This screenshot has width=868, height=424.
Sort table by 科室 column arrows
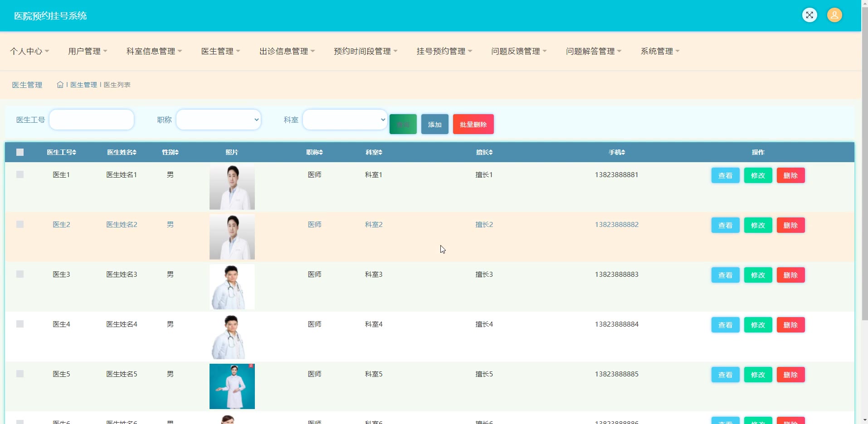tap(380, 153)
